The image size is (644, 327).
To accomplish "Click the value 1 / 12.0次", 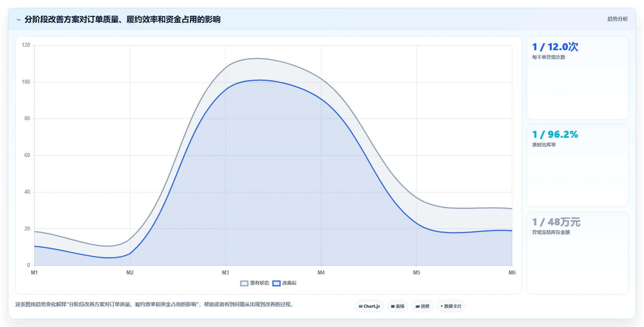I will 555,47.
